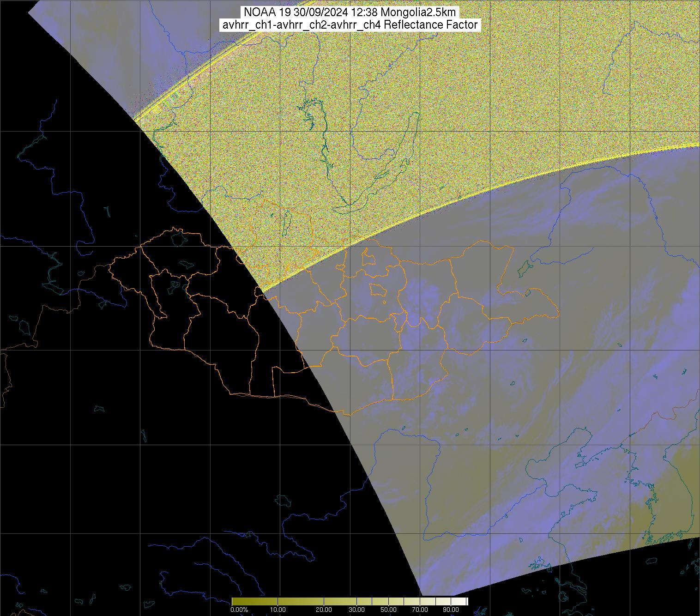Screen dimensions: 700x616
Task: Click the colorbar segment between 10.00 and 20.00
Action: coord(300,601)
